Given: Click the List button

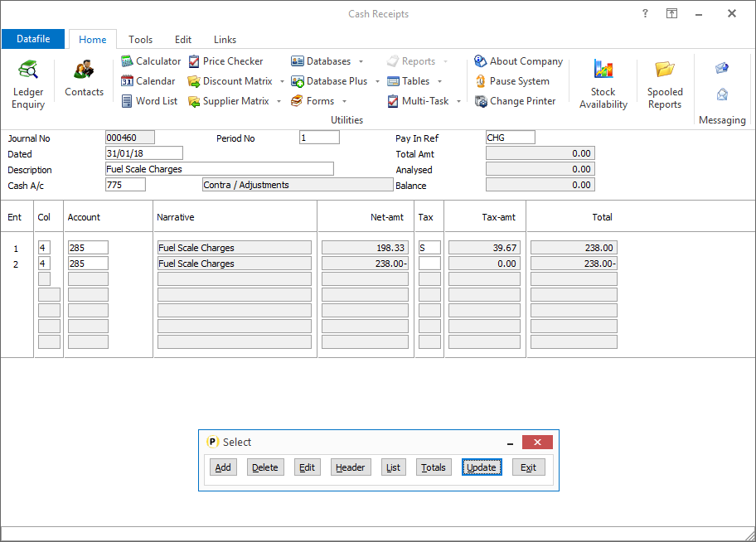Looking at the screenshot, I should pos(394,467).
